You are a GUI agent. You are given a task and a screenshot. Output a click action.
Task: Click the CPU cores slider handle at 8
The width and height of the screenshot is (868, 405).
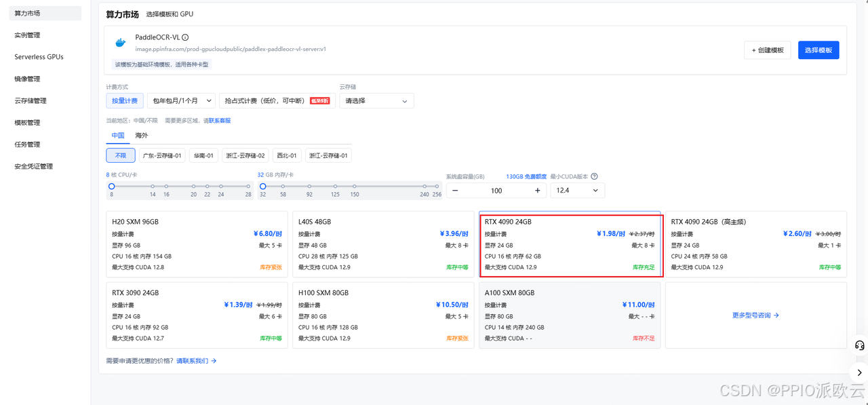tap(112, 186)
